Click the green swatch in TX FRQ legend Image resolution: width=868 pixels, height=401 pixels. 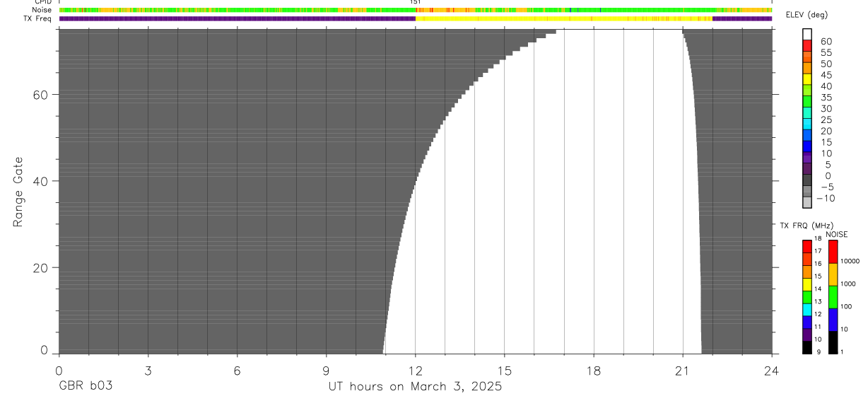(x=807, y=297)
